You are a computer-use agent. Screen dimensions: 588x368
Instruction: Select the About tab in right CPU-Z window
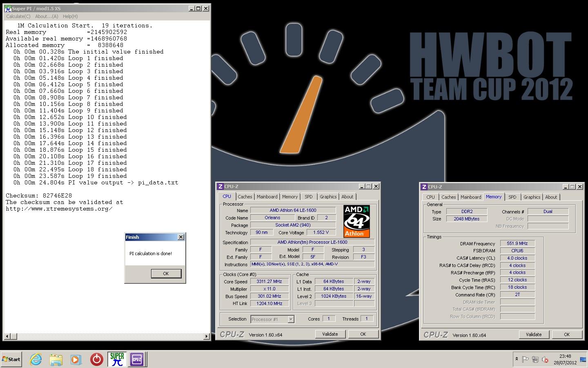551,197
